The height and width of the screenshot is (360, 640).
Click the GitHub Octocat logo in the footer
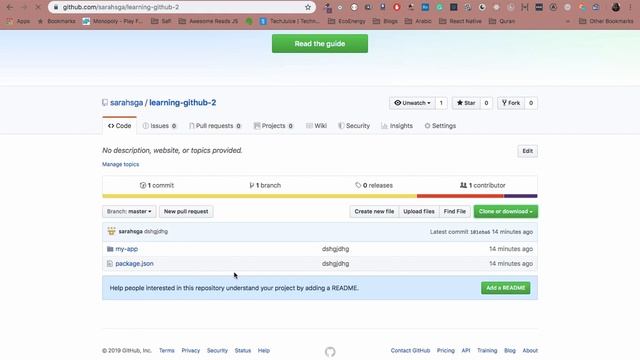(330, 351)
